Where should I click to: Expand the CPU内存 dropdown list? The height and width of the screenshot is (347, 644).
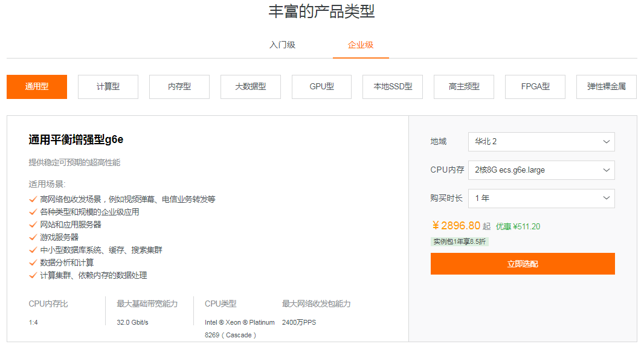[x=541, y=170]
